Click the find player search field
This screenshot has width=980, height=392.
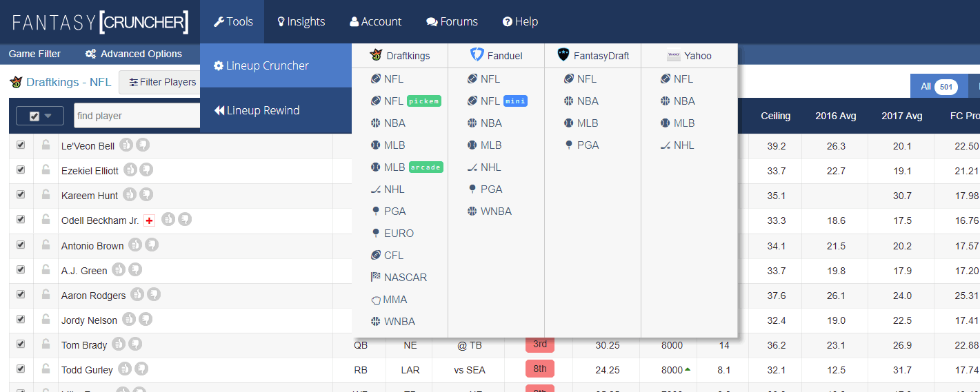click(137, 116)
